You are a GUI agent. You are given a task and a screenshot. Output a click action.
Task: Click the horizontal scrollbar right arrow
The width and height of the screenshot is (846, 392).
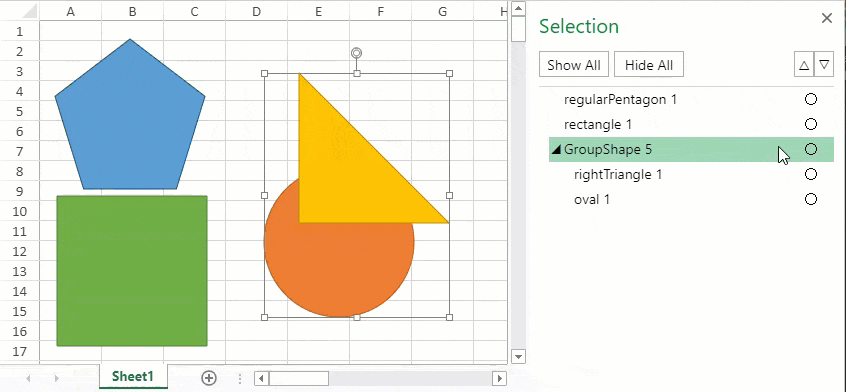500,379
